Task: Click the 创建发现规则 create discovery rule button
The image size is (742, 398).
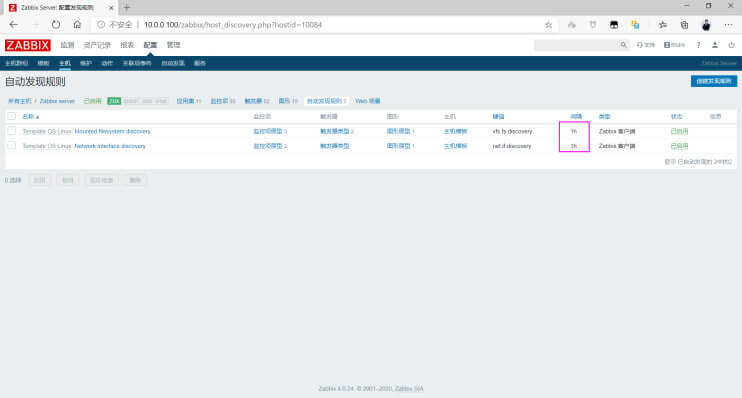Action: [714, 81]
